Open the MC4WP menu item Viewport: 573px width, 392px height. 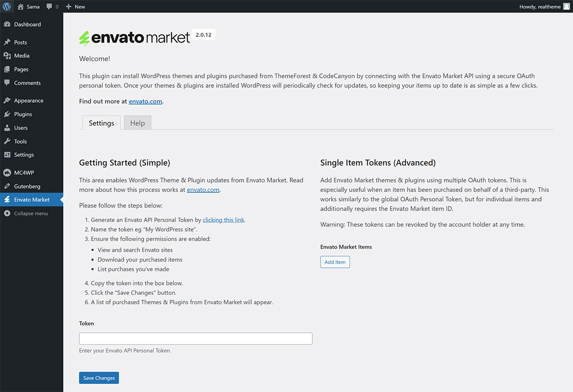point(24,173)
